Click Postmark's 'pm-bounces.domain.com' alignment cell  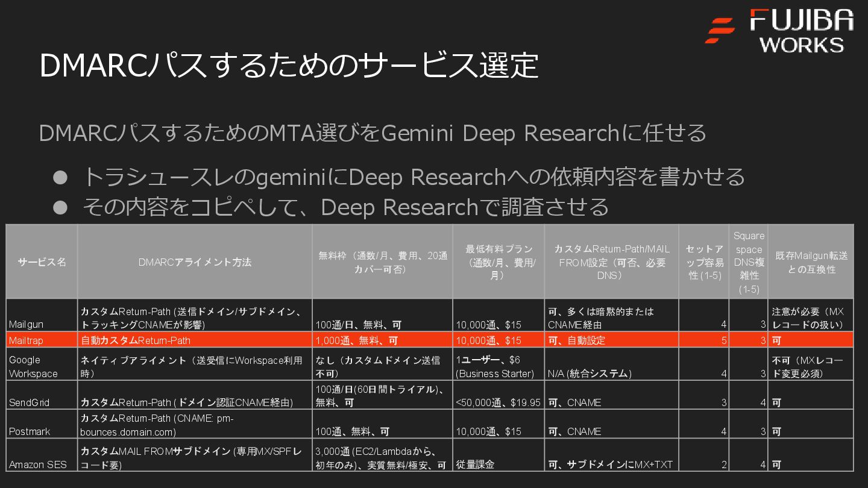[195, 424]
